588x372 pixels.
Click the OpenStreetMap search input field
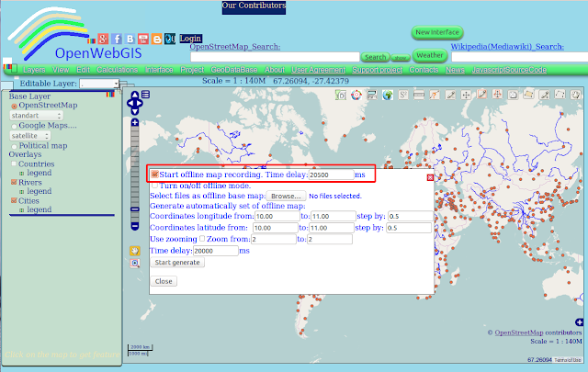(x=275, y=57)
